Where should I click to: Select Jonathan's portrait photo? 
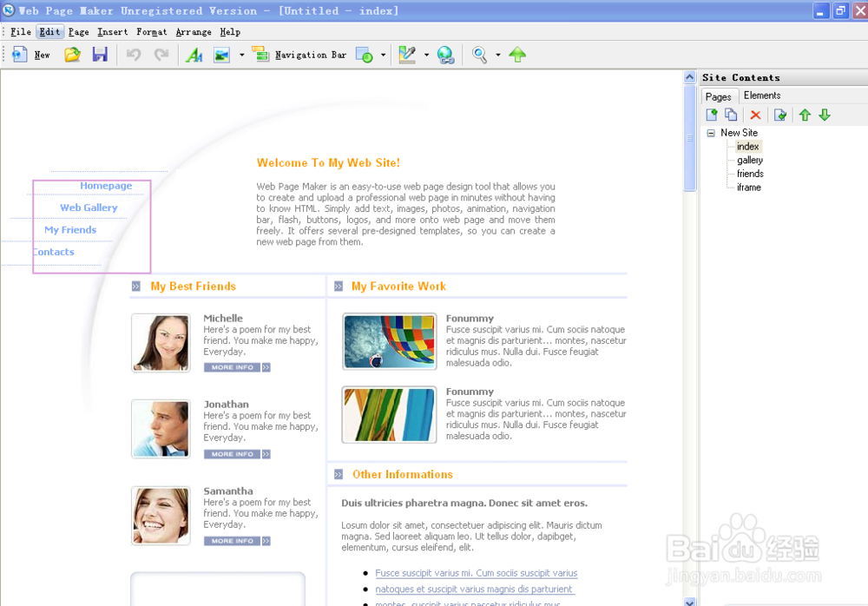click(161, 429)
